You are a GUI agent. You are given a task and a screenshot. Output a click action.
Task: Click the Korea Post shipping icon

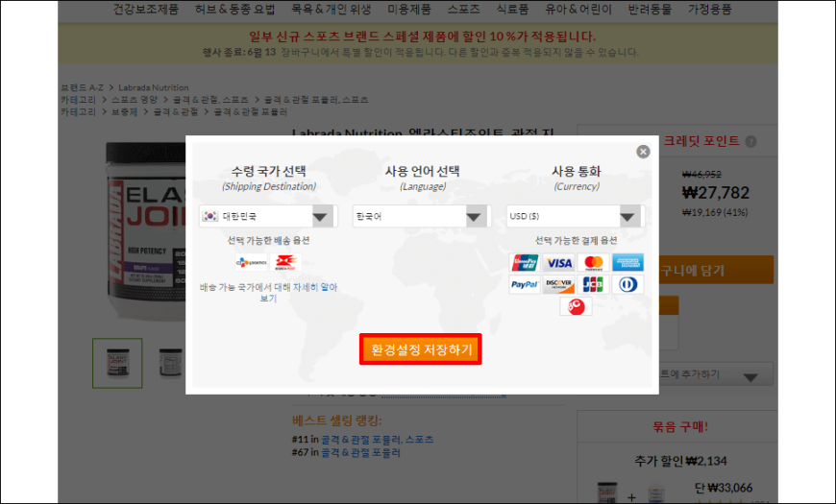(285, 262)
